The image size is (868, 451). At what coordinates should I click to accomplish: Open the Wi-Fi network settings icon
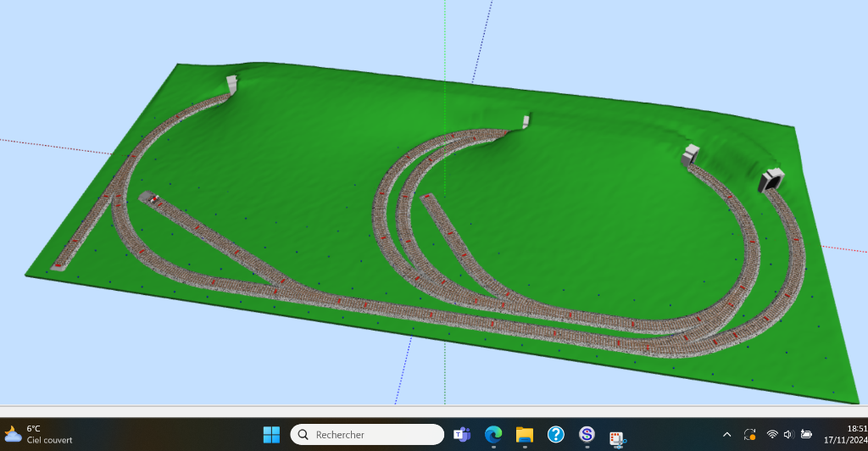772,434
